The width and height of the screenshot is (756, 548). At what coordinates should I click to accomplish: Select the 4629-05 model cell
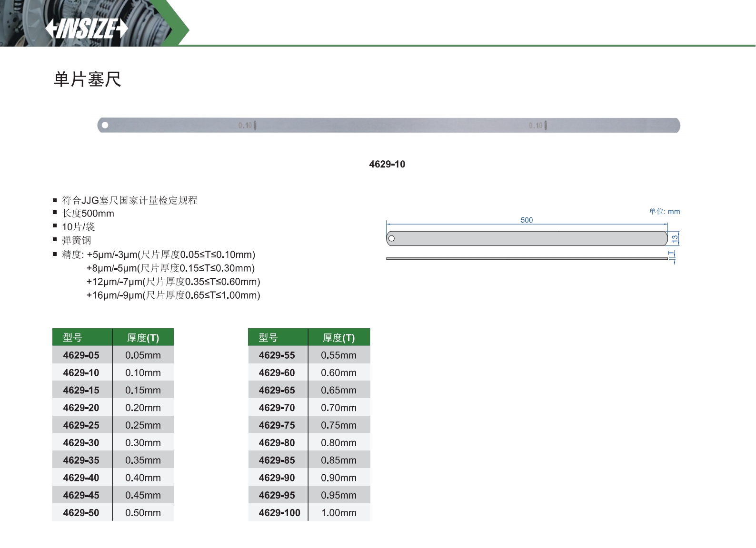coord(81,355)
